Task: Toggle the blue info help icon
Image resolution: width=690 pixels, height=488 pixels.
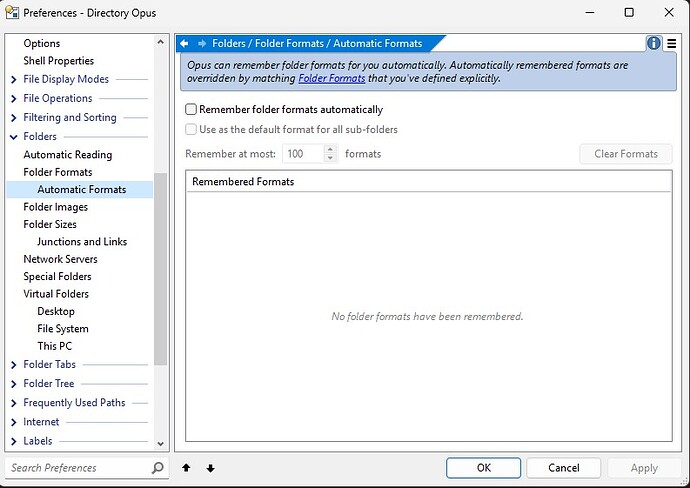Action: click(653, 43)
